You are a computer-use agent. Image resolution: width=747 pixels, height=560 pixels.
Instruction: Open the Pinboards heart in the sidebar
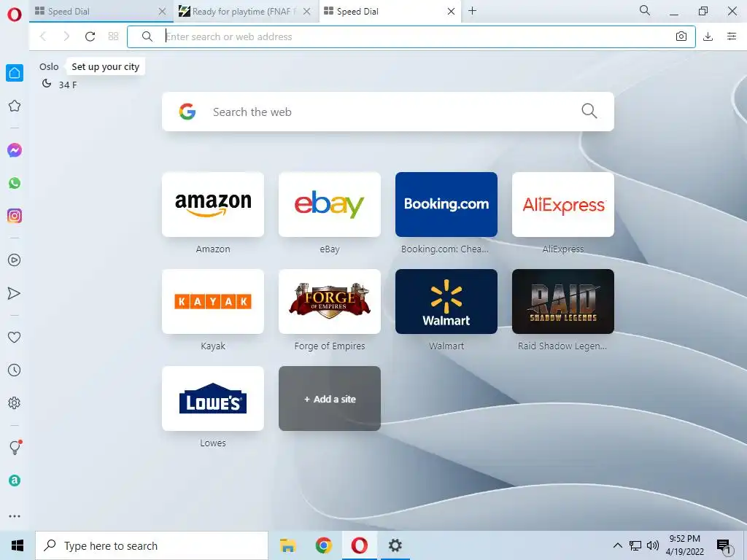15,337
